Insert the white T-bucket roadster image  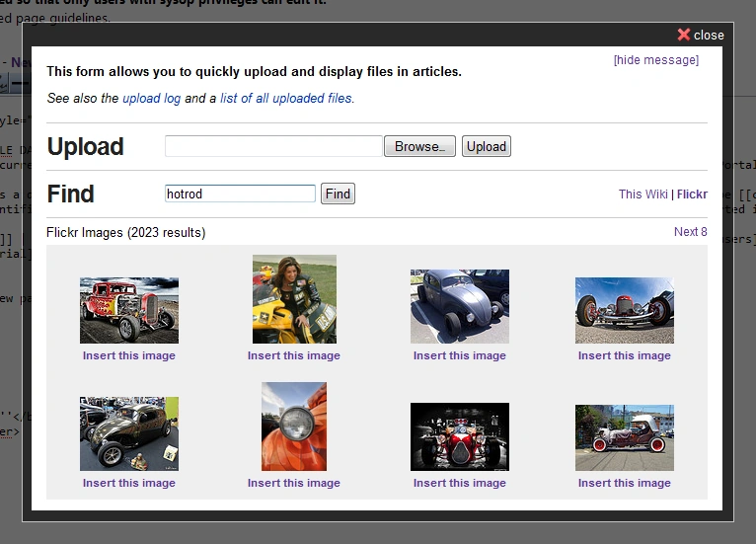pos(625,483)
